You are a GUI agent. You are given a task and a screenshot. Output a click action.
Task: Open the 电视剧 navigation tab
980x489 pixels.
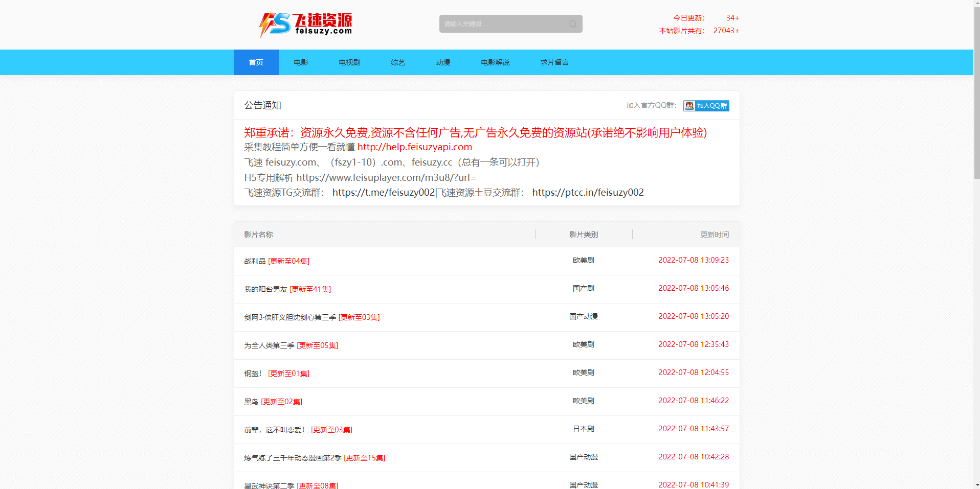pyautogui.click(x=349, y=62)
